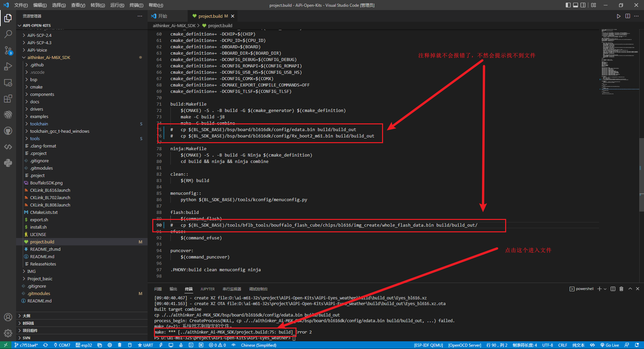Click ESP-IDF monitor device icon in status bar

pos(171,345)
